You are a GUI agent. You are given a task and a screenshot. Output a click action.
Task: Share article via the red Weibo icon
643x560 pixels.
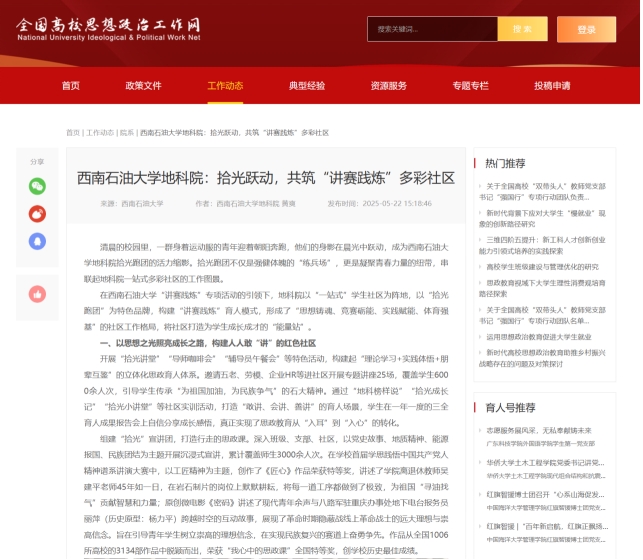(37, 213)
